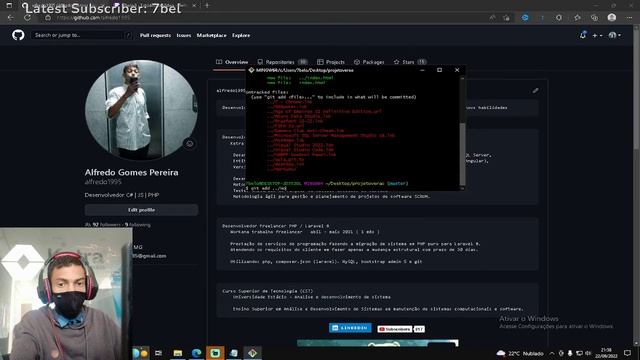640x360 pixels.
Task: Open the GitHub home logo
Action: coord(18,35)
